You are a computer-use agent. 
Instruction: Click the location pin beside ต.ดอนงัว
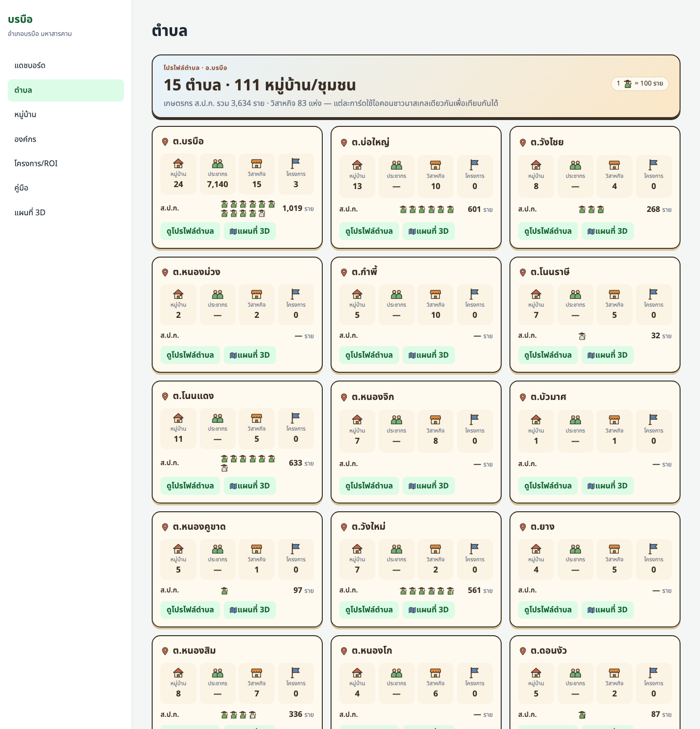click(x=523, y=651)
